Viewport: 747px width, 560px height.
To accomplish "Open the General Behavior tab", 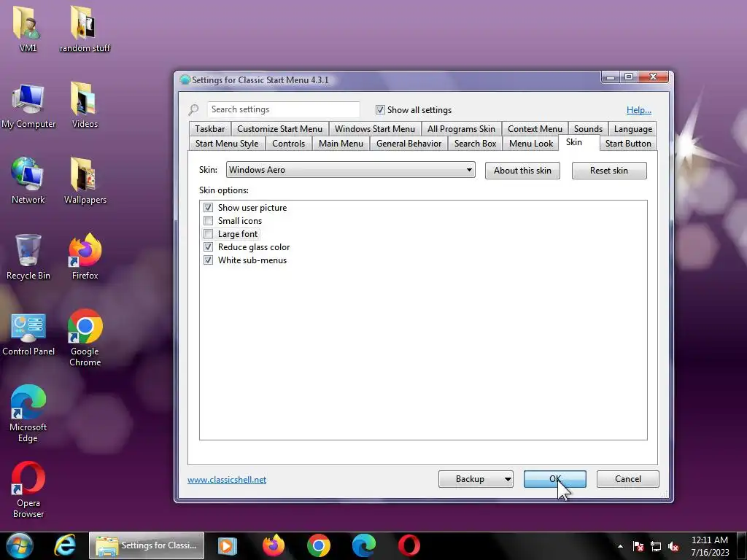I will [409, 144].
